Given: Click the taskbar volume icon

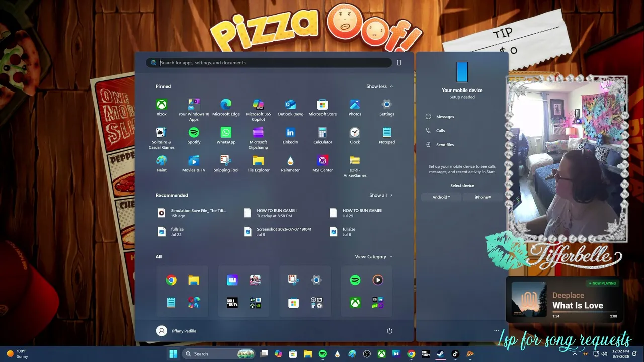Looking at the screenshot, I should pos(604,354).
